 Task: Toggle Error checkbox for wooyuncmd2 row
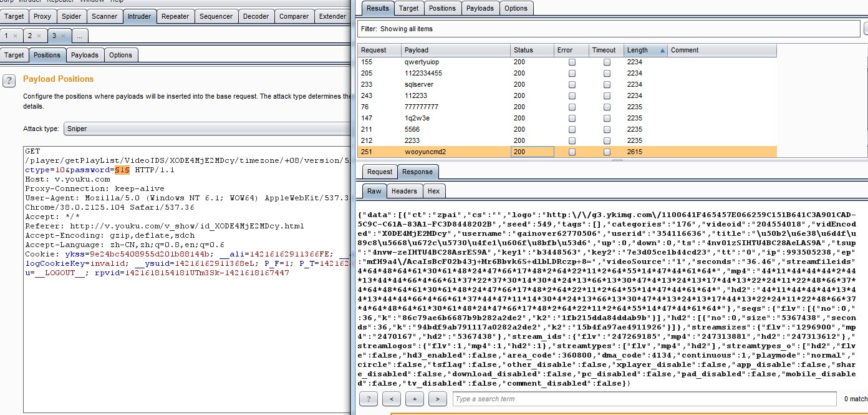tap(572, 152)
